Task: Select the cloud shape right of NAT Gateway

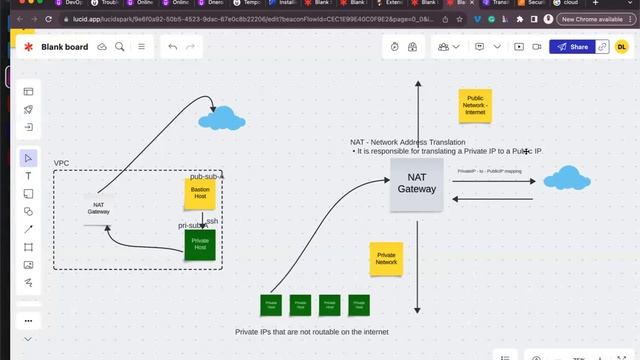Action: click(x=567, y=178)
